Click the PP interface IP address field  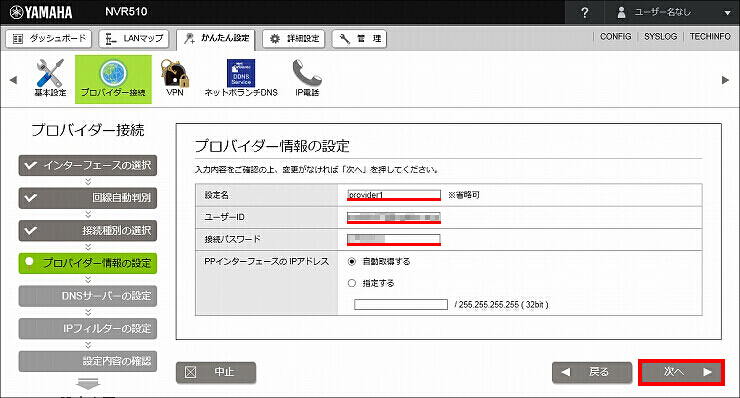(401, 305)
